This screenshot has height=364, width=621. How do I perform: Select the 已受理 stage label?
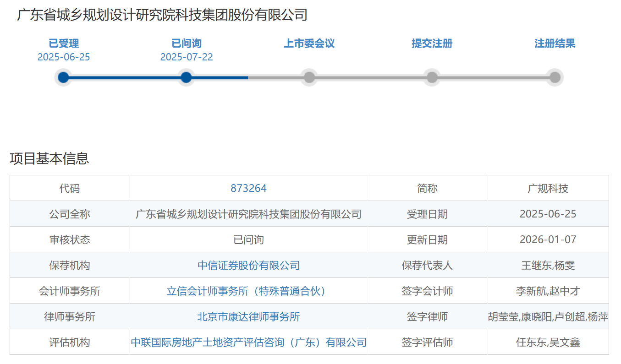pos(64,43)
